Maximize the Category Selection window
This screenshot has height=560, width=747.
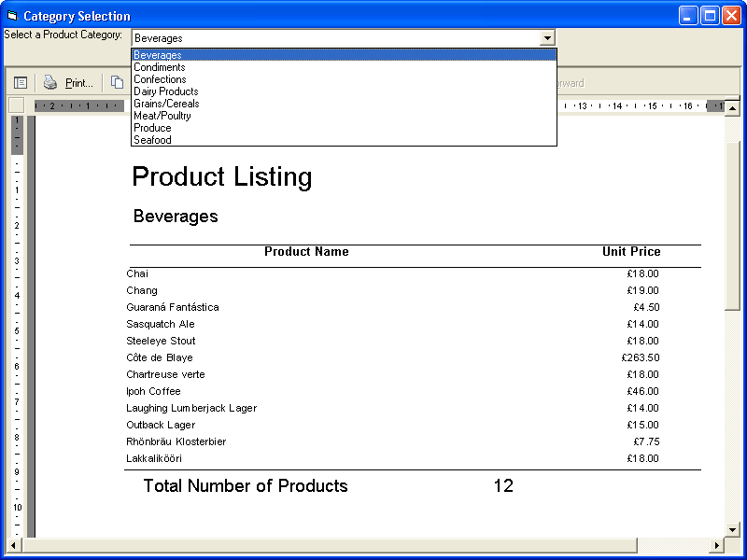coord(710,16)
